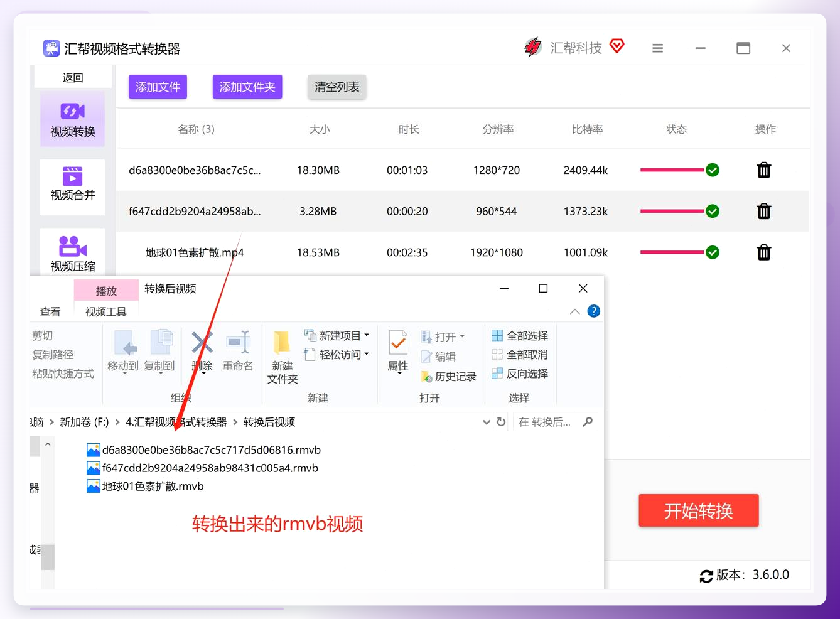Click 复制路径 in Explorer ribbon
This screenshot has height=619, width=840.
[53, 355]
